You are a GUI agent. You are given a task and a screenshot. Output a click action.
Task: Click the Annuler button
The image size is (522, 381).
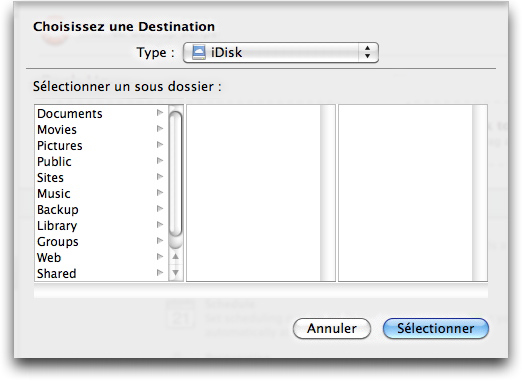(x=332, y=328)
